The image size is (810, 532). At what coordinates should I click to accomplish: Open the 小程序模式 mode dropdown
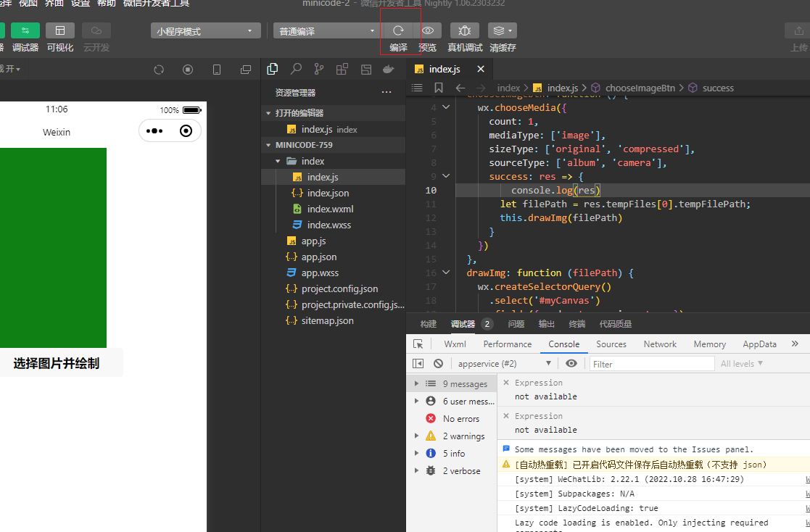(206, 31)
